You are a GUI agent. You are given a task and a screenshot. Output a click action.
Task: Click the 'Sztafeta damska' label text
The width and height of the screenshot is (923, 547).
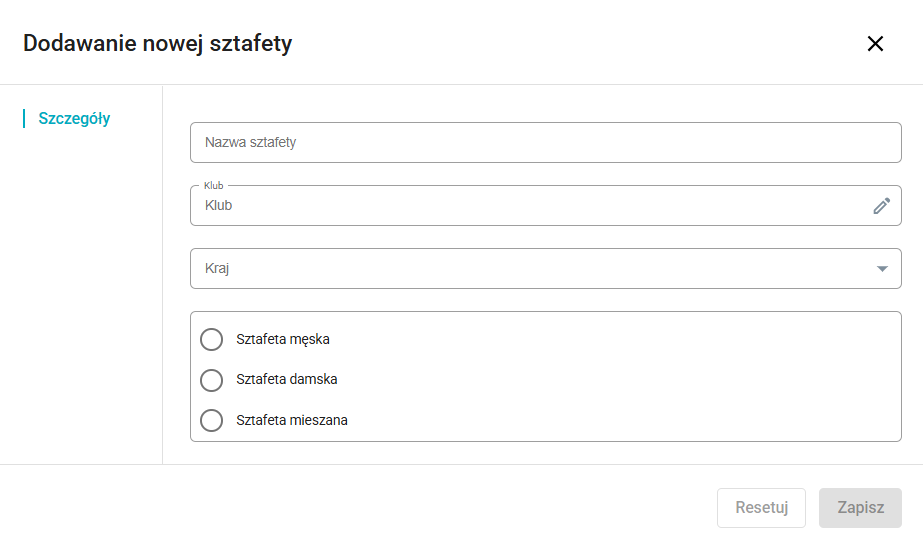pyautogui.click(x=287, y=380)
